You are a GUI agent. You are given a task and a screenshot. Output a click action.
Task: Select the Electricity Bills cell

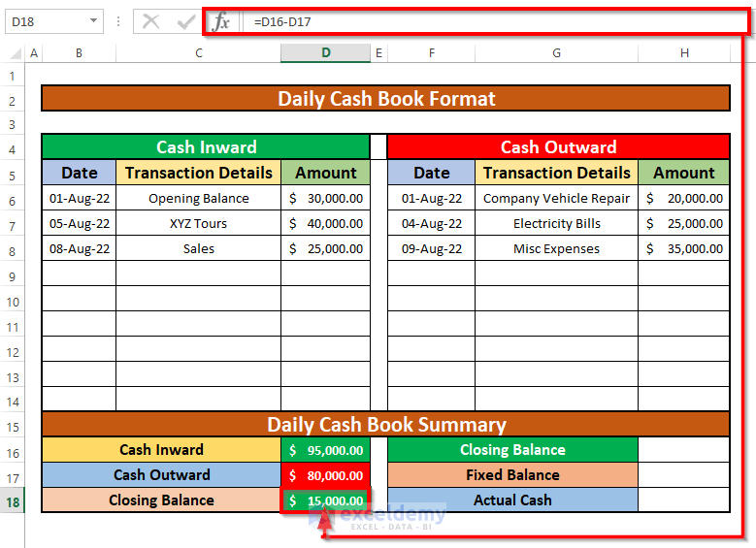click(x=556, y=223)
